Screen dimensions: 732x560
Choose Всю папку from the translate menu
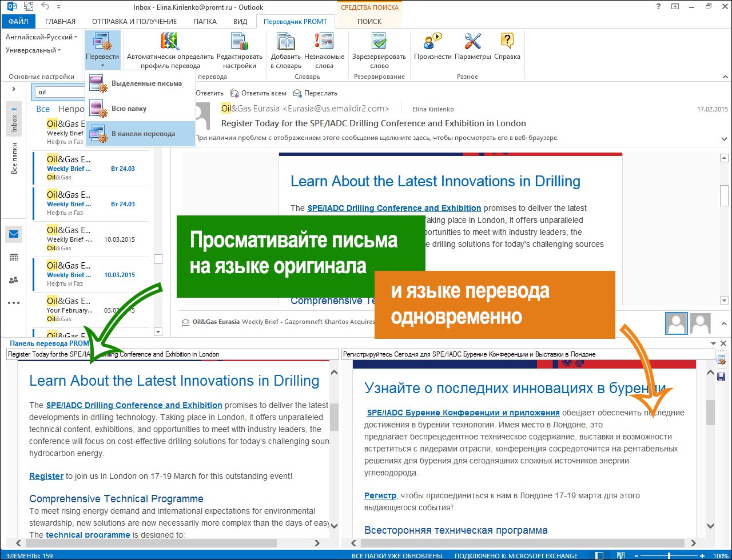pos(140,109)
